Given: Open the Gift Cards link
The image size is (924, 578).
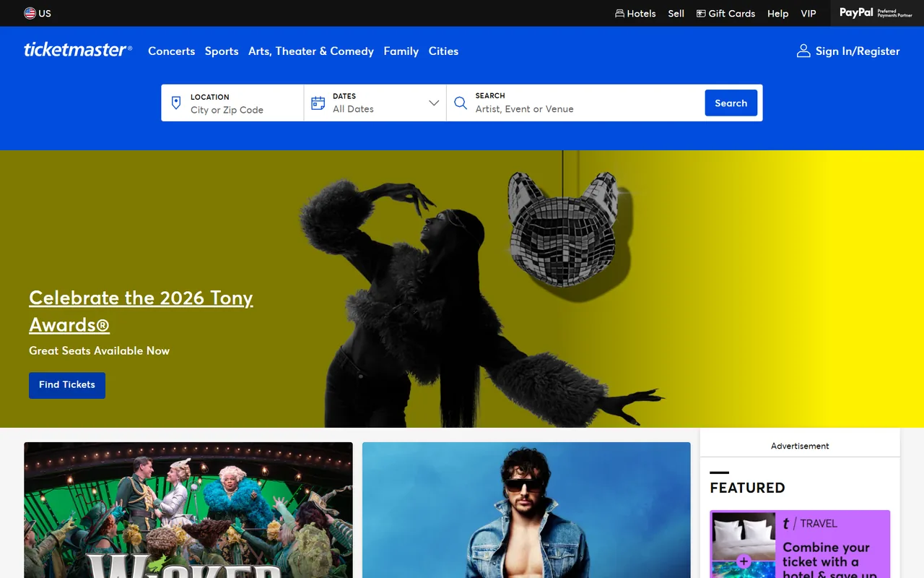Looking at the screenshot, I should [725, 13].
